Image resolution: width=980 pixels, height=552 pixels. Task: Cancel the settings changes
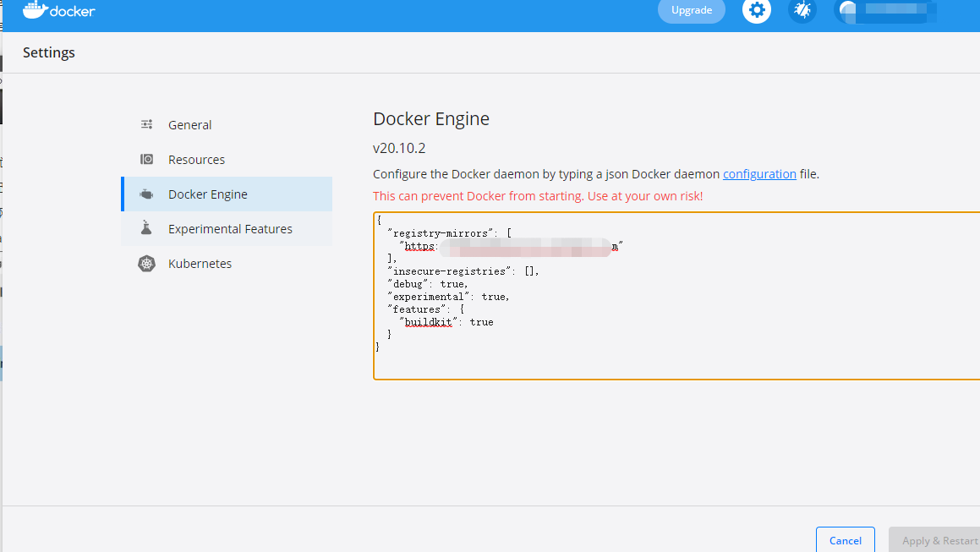pos(845,540)
